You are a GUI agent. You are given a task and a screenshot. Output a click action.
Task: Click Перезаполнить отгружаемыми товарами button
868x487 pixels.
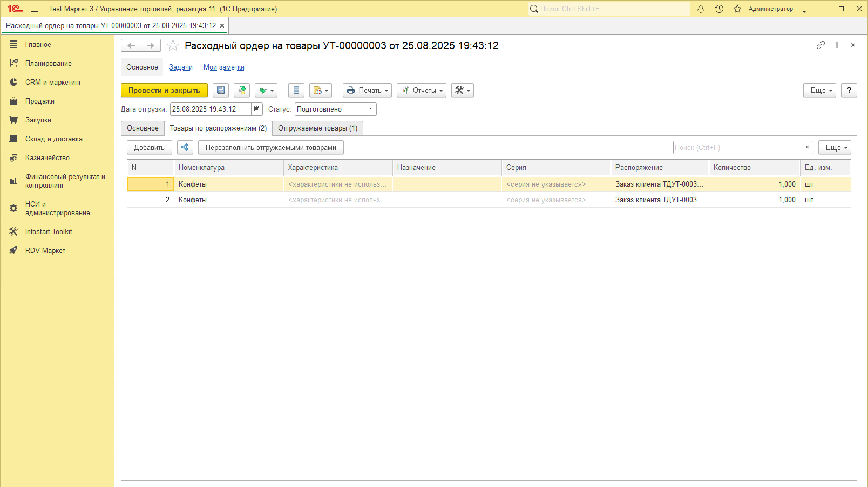271,147
